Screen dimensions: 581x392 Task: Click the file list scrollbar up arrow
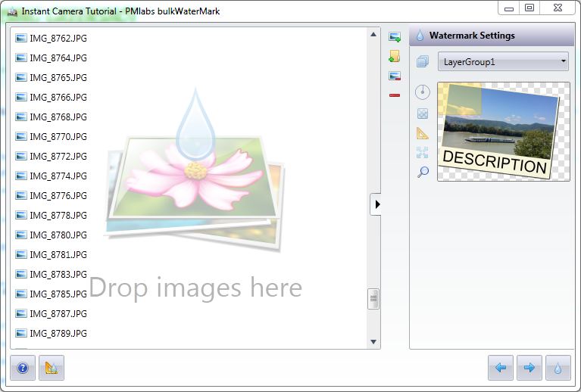(x=373, y=34)
